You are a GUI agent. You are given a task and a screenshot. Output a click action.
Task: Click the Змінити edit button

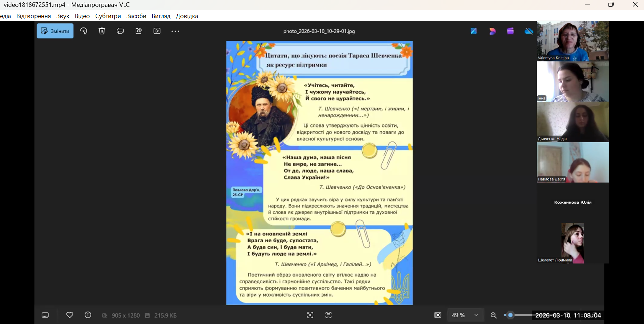(55, 31)
